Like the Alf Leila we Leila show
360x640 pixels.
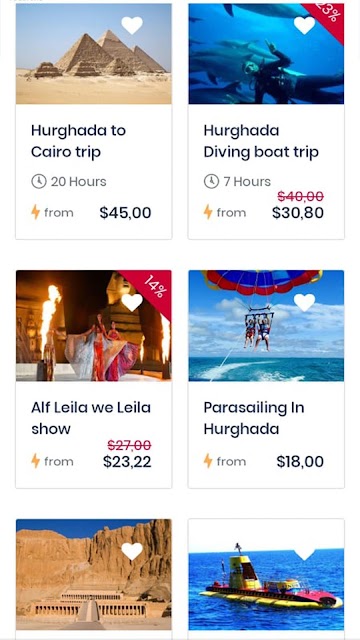[132, 302]
